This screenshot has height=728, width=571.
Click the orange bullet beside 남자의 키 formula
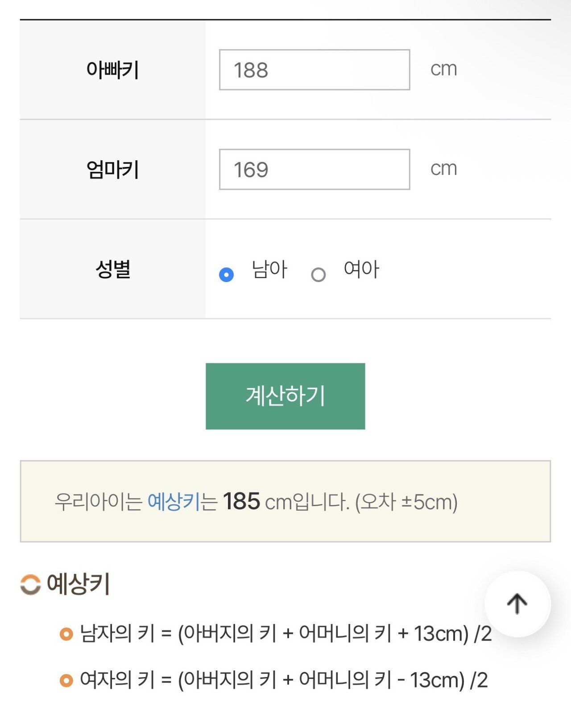click(x=66, y=634)
